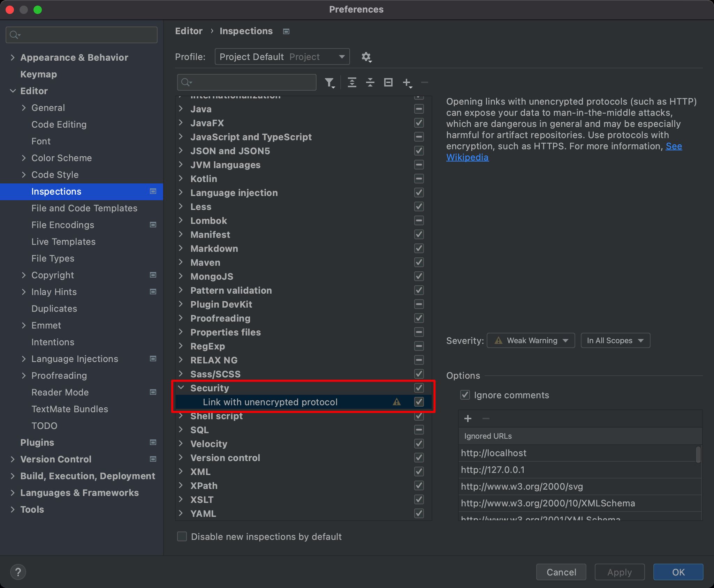Click the add inspection plus icon
The height and width of the screenshot is (588, 714).
(x=407, y=83)
